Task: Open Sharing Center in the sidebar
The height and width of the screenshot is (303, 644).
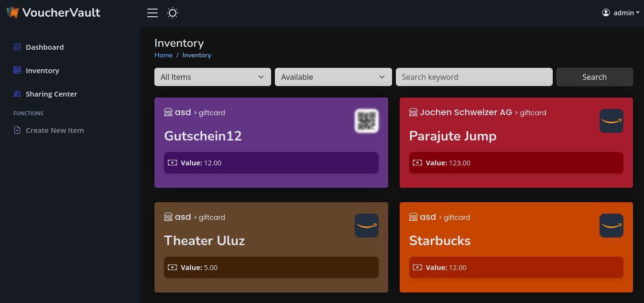Action: coord(51,94)
